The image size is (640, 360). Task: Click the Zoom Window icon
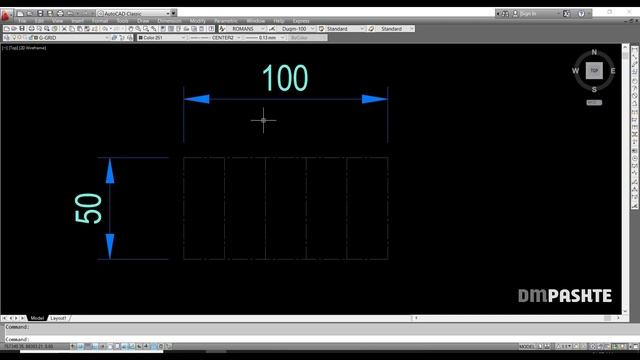(146, 29)
